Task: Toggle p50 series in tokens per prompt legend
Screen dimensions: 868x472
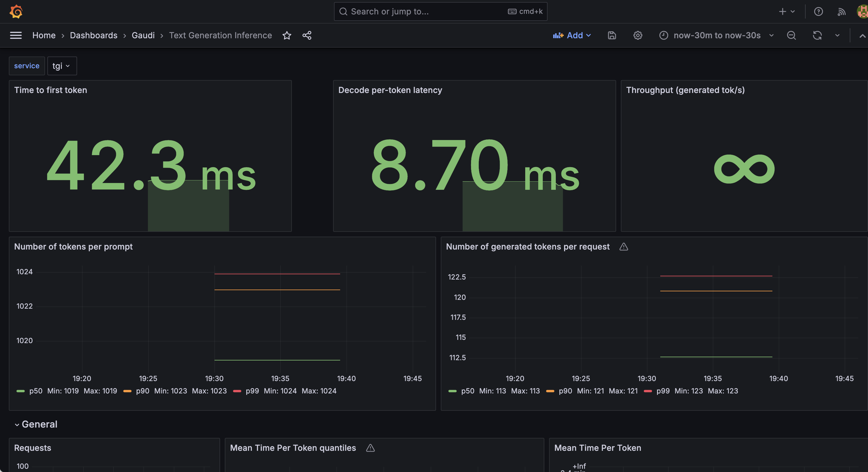Action: [36, 391]
